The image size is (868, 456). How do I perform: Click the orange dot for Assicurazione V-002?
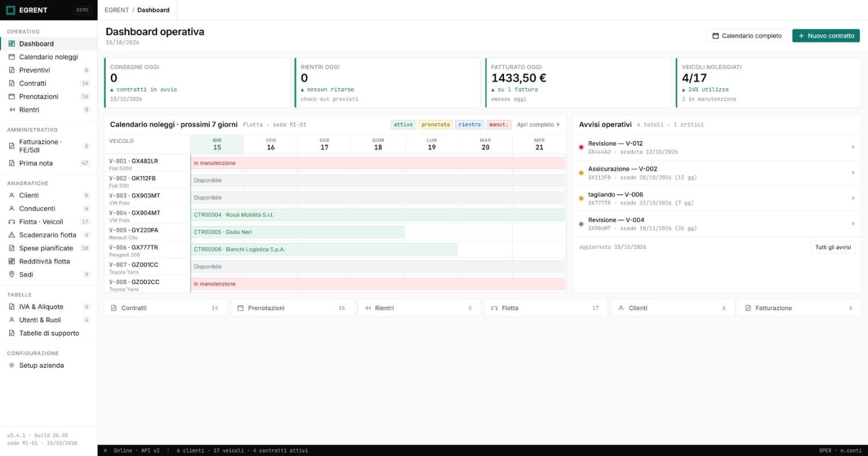click(581, 173)
